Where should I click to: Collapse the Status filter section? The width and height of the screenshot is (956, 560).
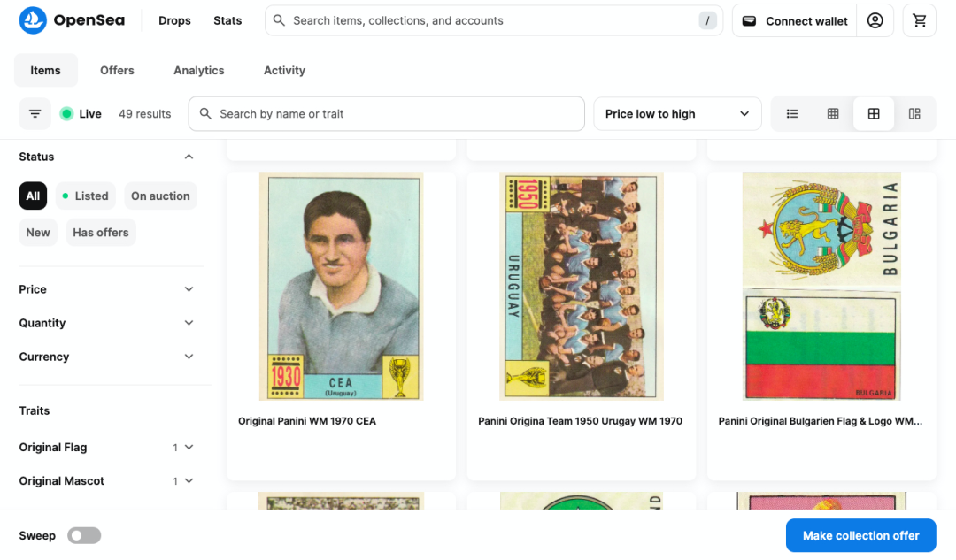point(189,157)
